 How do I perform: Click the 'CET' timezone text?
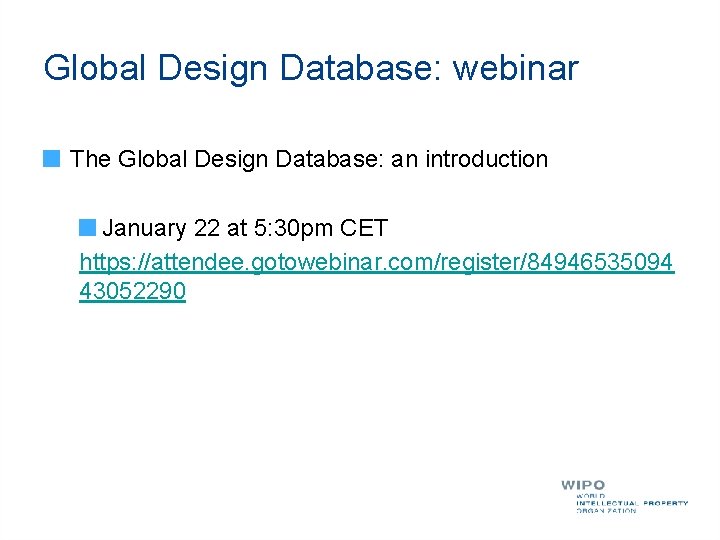(364, 228)
